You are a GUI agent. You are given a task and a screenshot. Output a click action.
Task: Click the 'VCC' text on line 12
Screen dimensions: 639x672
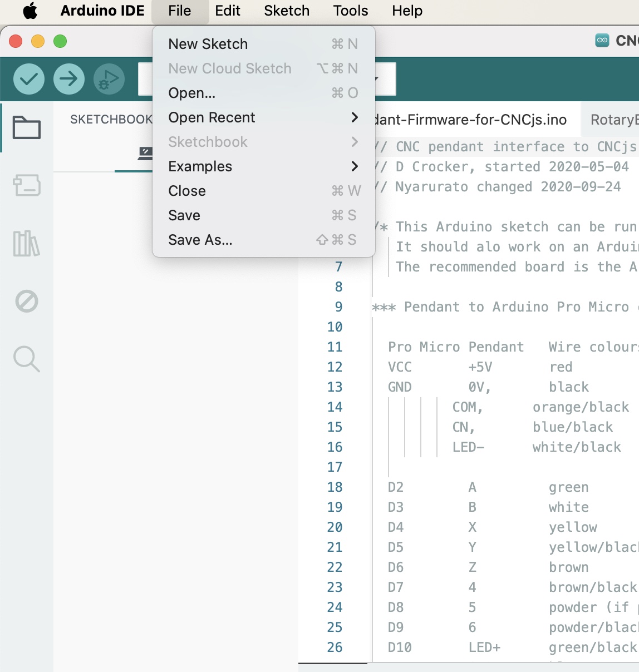(x=400, y=367)
